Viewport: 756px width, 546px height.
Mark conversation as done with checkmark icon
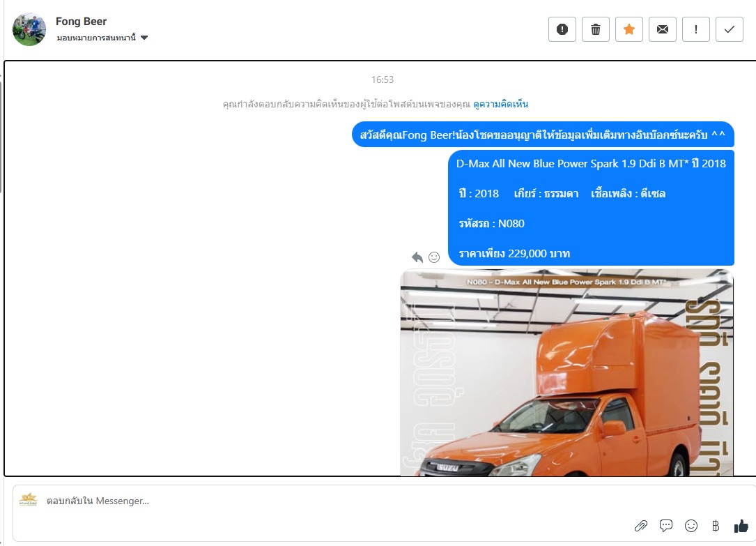click(x=730, y=29)
